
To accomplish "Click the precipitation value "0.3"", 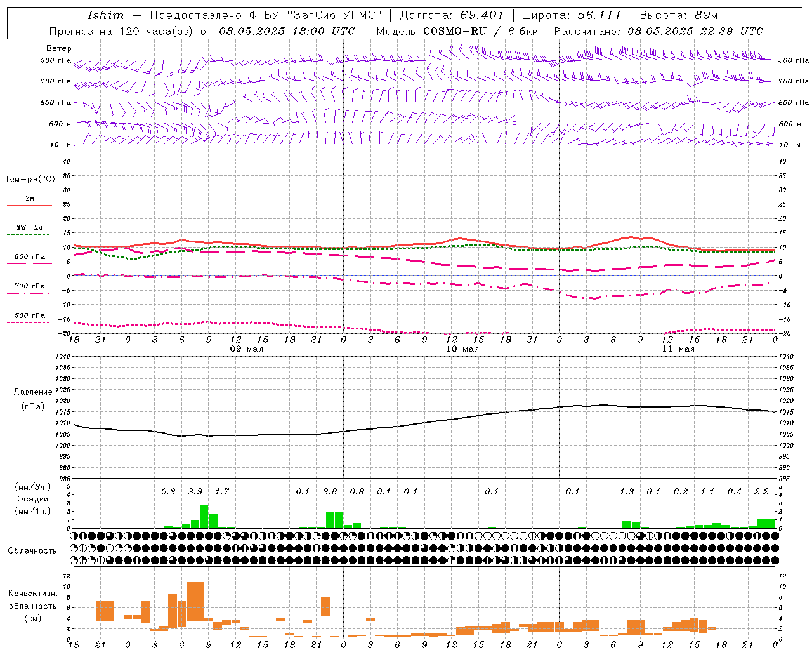I will click(168, 492).
